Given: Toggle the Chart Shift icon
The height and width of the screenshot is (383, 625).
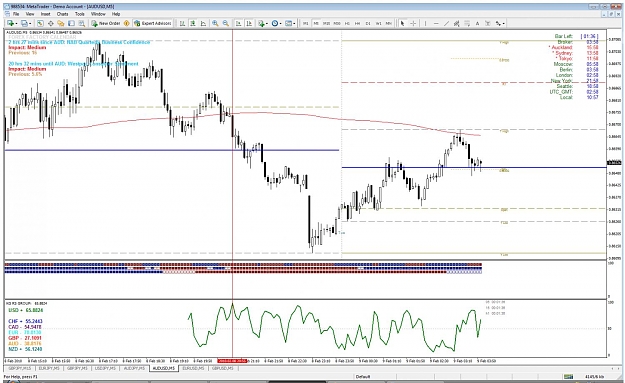Looking at the screenshot, I should (249, 24).
